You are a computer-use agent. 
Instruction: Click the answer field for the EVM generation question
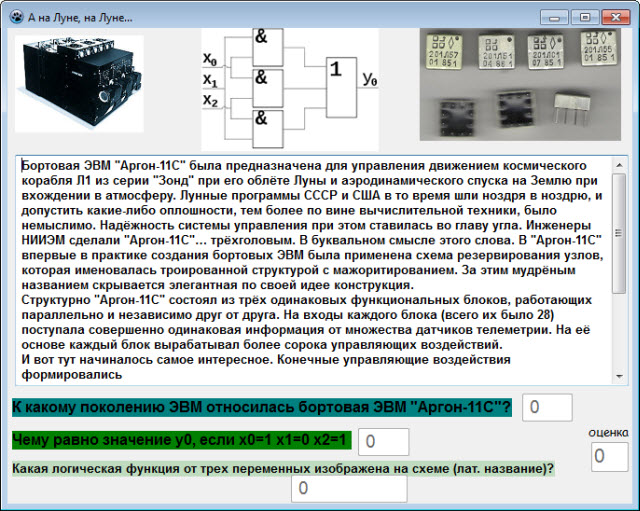[x=547, y=407]
